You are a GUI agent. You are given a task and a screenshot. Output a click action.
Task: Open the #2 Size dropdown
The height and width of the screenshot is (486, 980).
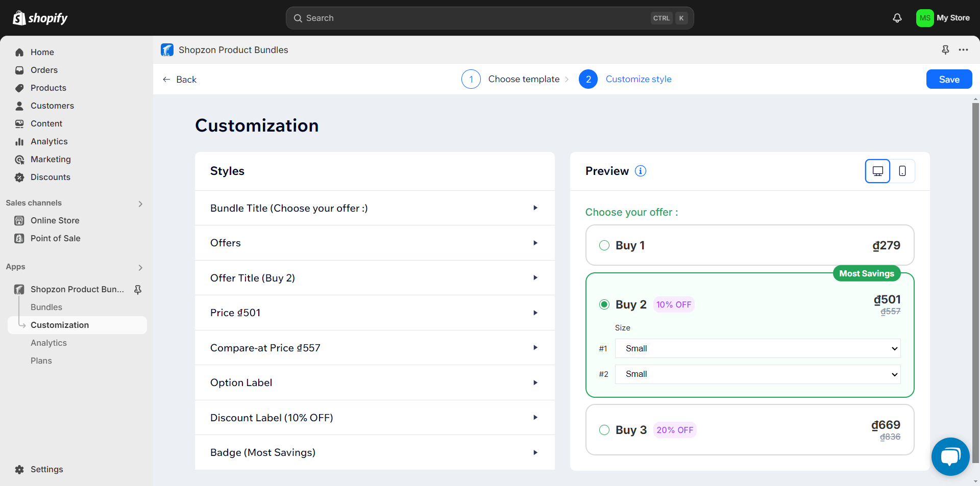[x=757, y=374]
